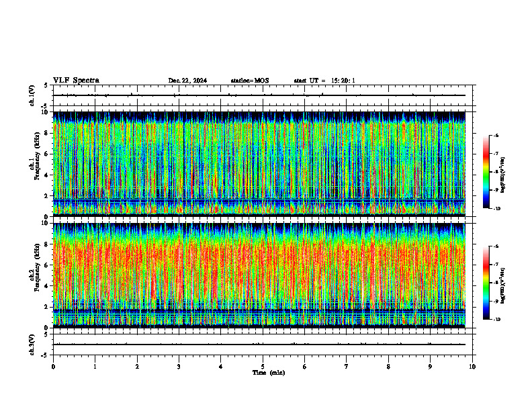Click the "-6" label on ch.1 color bar
Viewport: 532px width, 411px height.
[496, 135]
